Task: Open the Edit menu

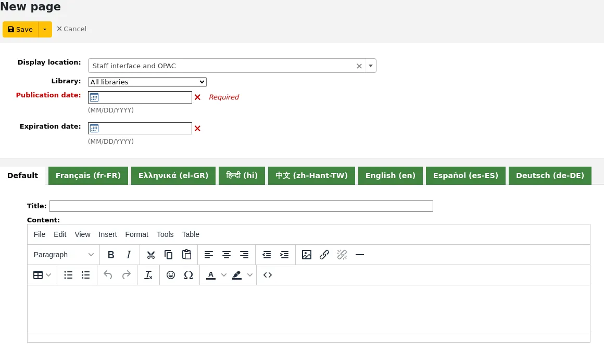Action: pyautogui.click(x=60, y=234)
